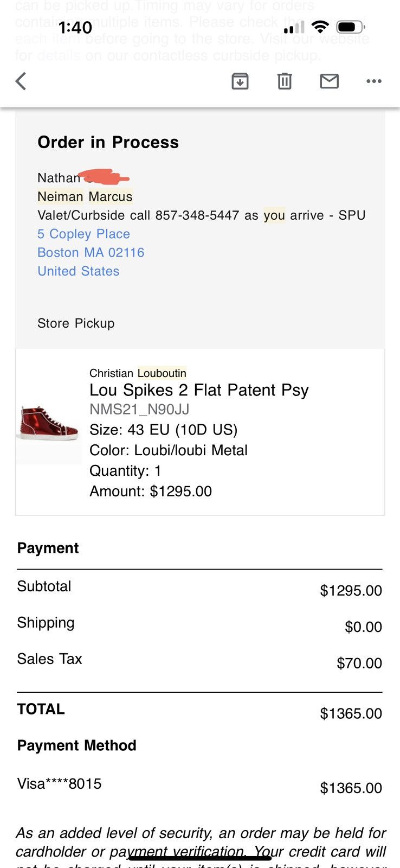Tap the cellular signal bars icon
Image resolution: width=400 pixels, height=868 pixels.
[294, 27]
